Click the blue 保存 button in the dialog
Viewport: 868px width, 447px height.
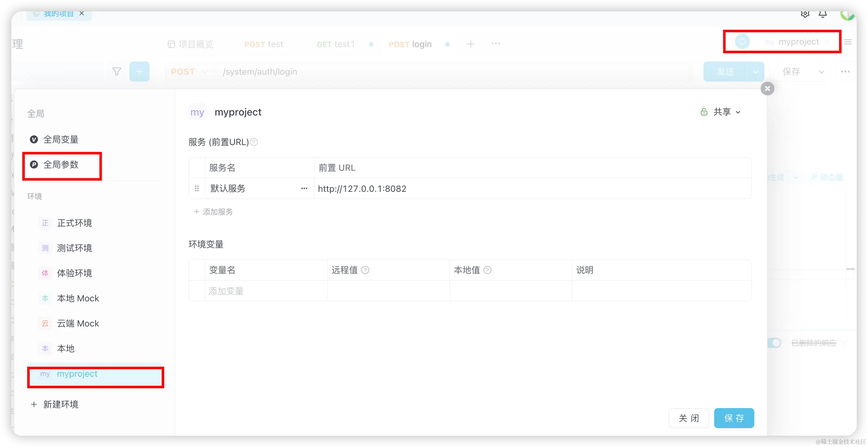(x=734, y=418)
